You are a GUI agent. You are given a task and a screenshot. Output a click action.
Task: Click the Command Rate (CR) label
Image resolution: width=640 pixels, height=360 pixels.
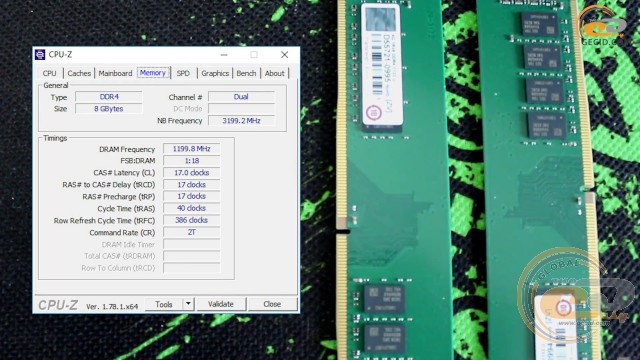coord(122,233)
